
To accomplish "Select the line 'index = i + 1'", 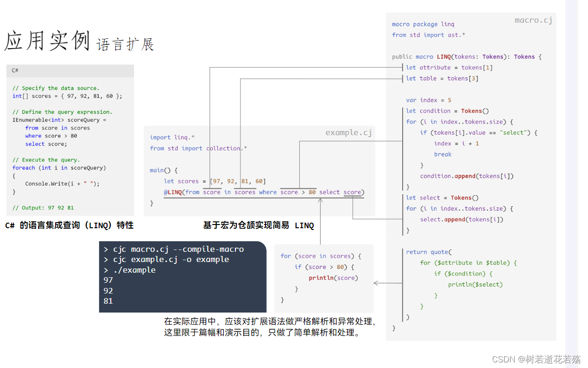I will [x=456, y=143].
